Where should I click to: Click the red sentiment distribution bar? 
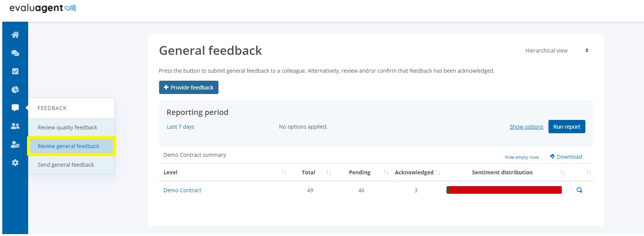[x=505, y=190]
